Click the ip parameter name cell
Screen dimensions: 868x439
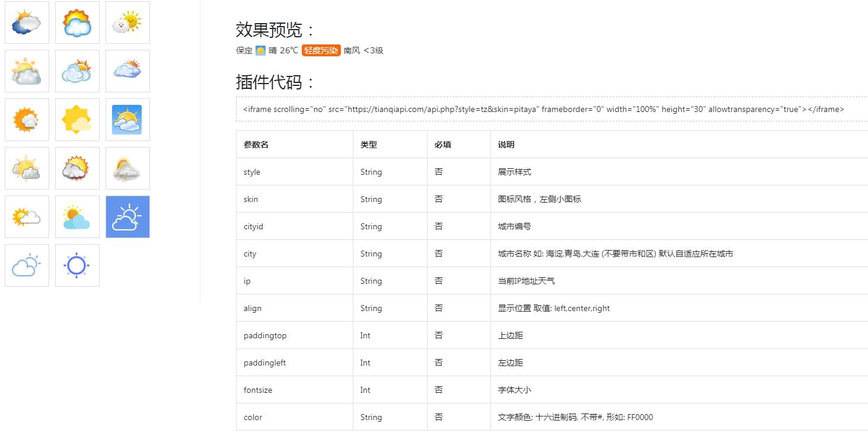coord(295,281)
